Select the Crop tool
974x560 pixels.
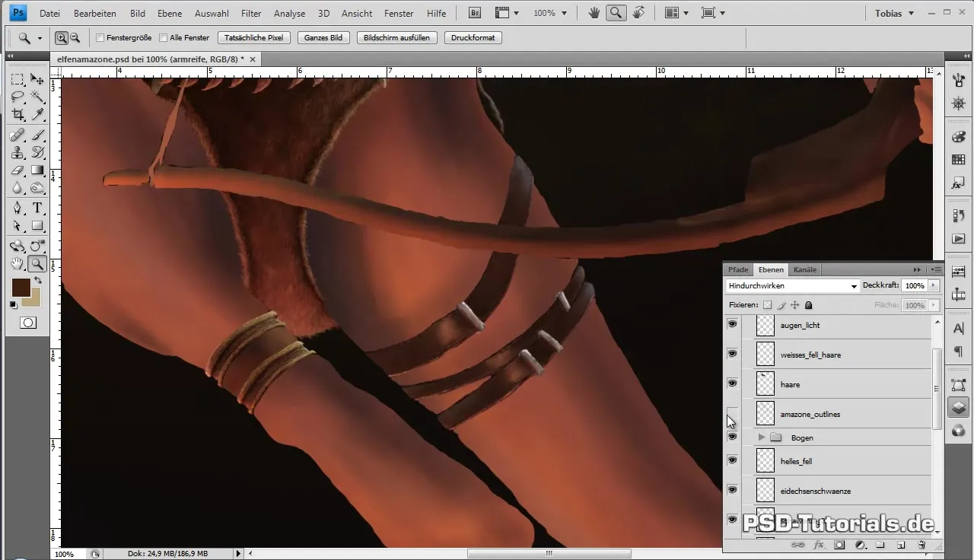(x=18, y=115)
